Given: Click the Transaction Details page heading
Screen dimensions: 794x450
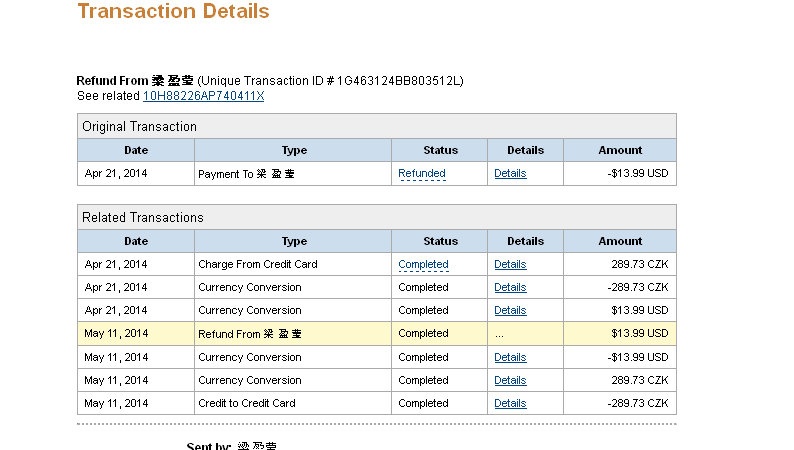Looking at the screenshot, I should (173, 12).
